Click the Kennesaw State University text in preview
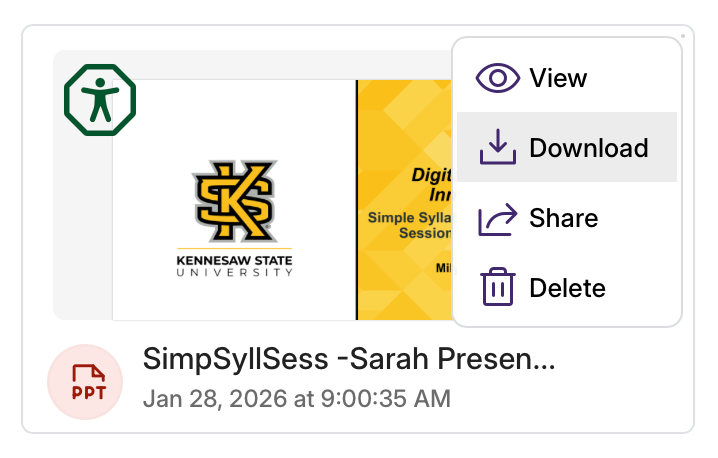This screenshot has width=718, height=458. point(234,264)
